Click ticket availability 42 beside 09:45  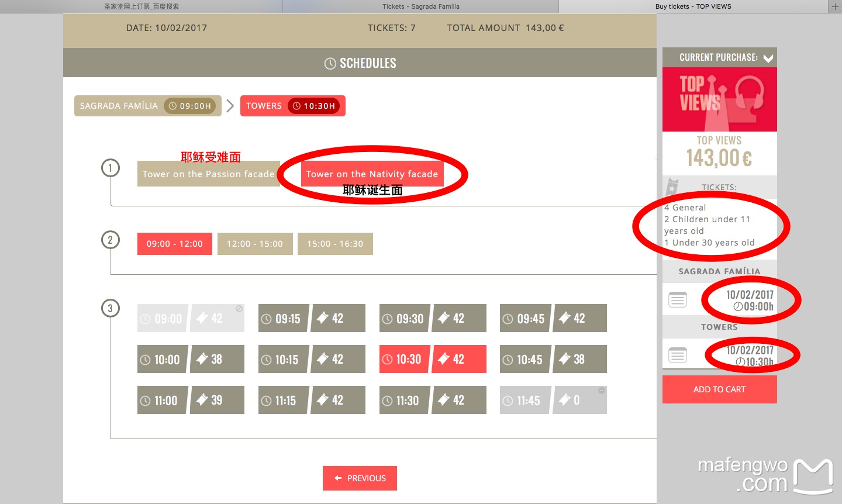(x=579, y=318)
